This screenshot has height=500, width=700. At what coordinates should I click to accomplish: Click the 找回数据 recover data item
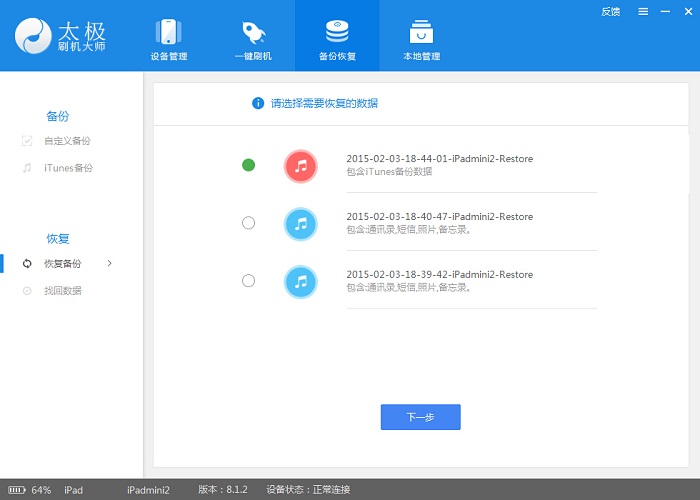62,291
